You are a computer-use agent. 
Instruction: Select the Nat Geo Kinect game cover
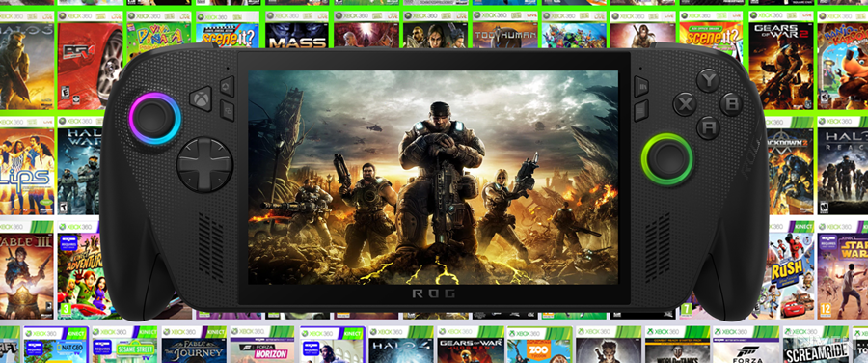[55, 345]
